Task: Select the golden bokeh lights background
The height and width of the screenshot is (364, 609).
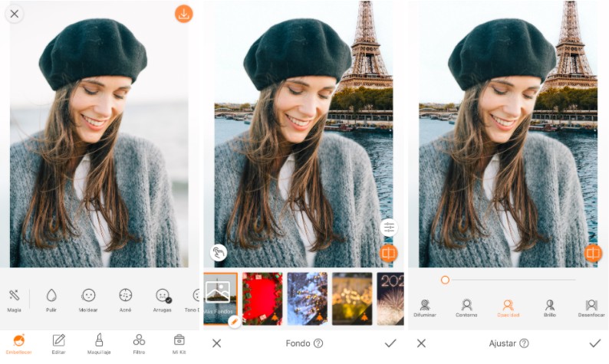Action: coord(352,298)
